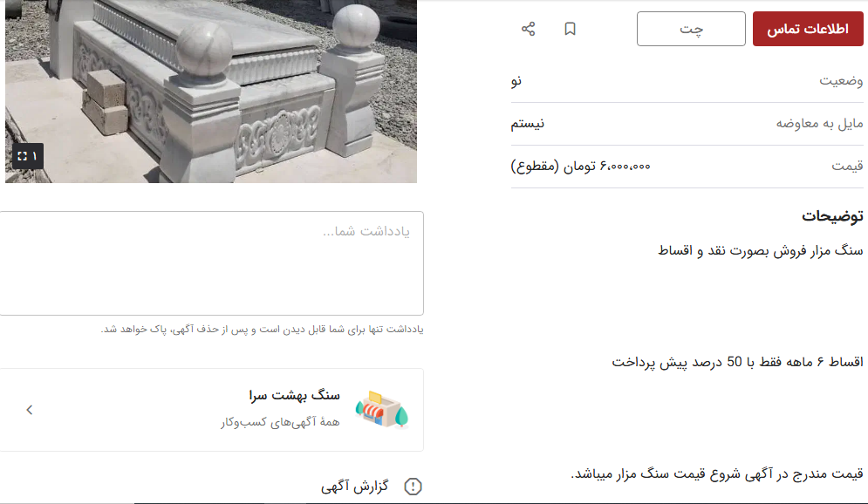Screen dimensions: 868x504
Task: Expand the seller business page with the chevron
Action: coord(30,409)
